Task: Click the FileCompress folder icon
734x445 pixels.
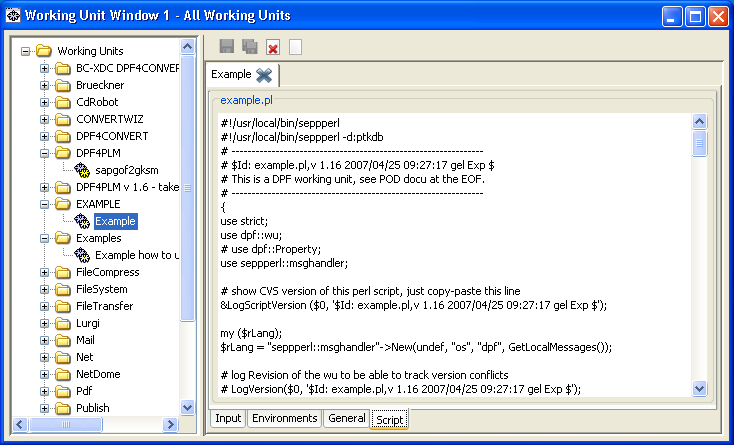Action: [63, 272]
